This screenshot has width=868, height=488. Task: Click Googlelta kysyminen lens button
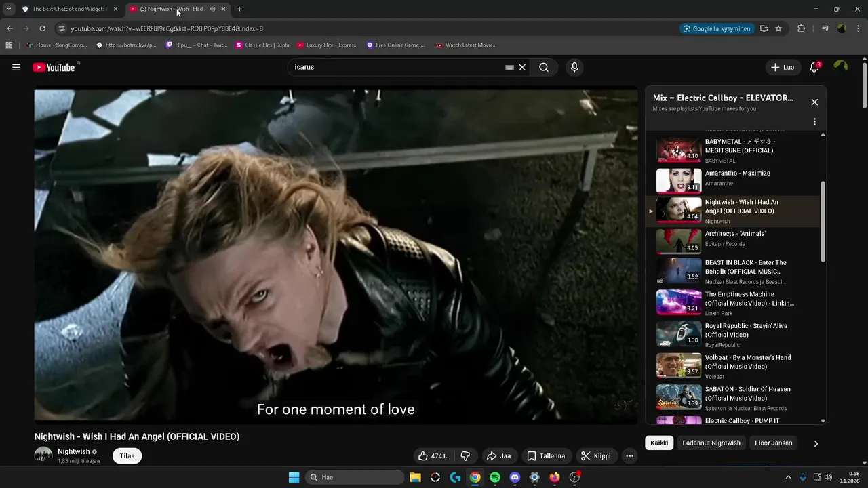(x=717, y=28)
